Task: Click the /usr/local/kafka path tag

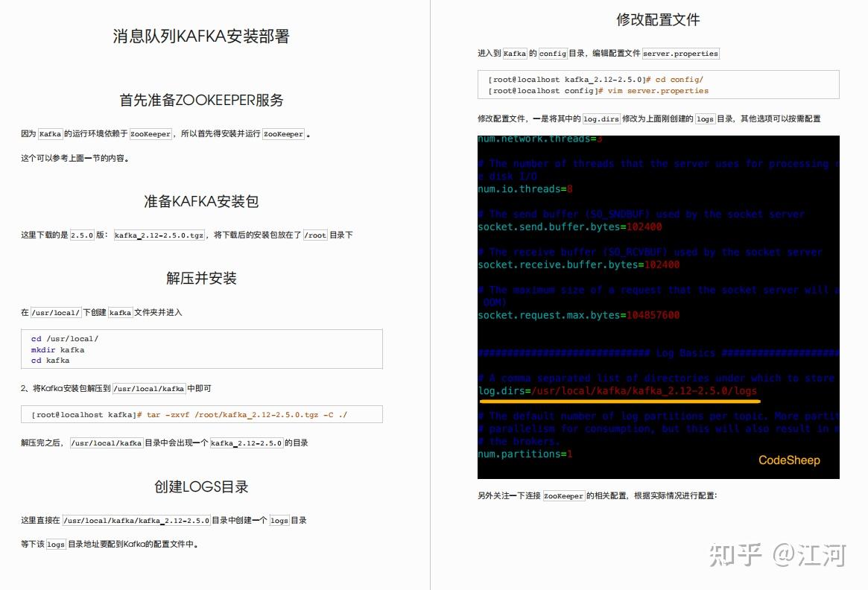Action: tap(151, 388)
